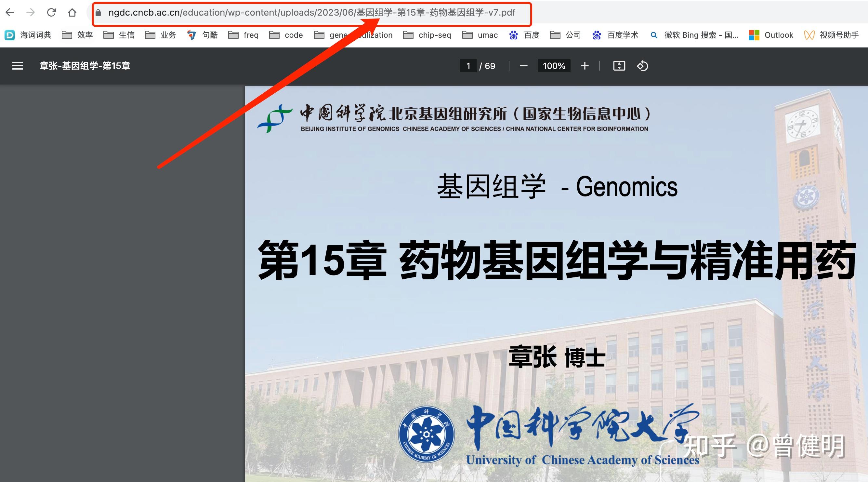
Task: Click the 章张-基因组学-第15章 document title
Action: point(85,66)
